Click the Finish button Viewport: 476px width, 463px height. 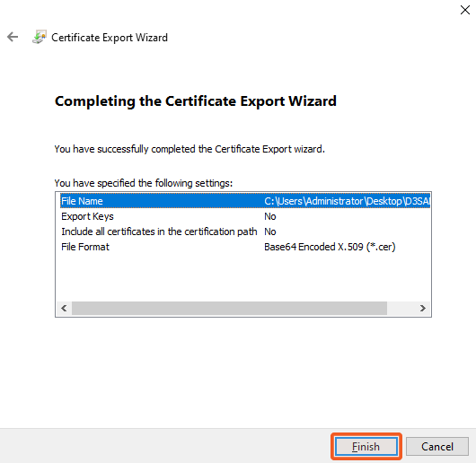(x=366, y=446)
